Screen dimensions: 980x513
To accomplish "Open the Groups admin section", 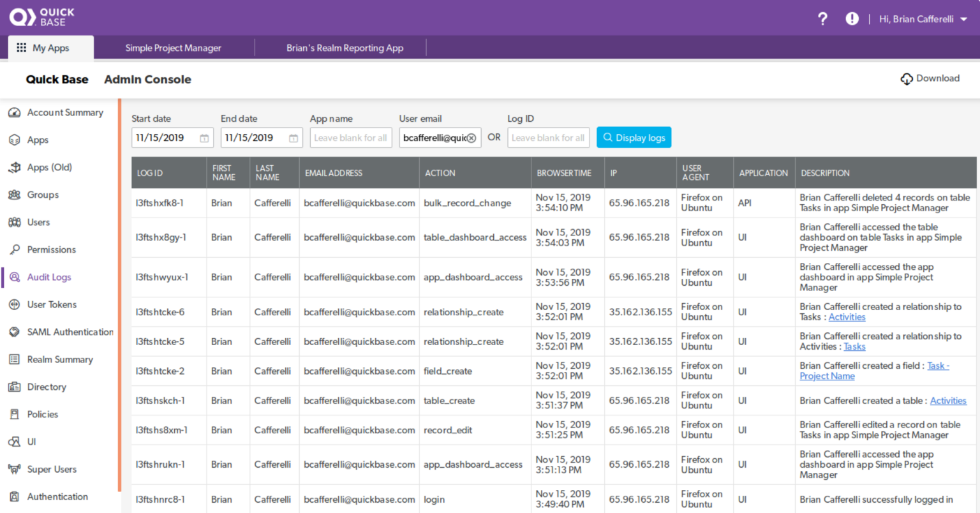I will [x=44, y=195].
